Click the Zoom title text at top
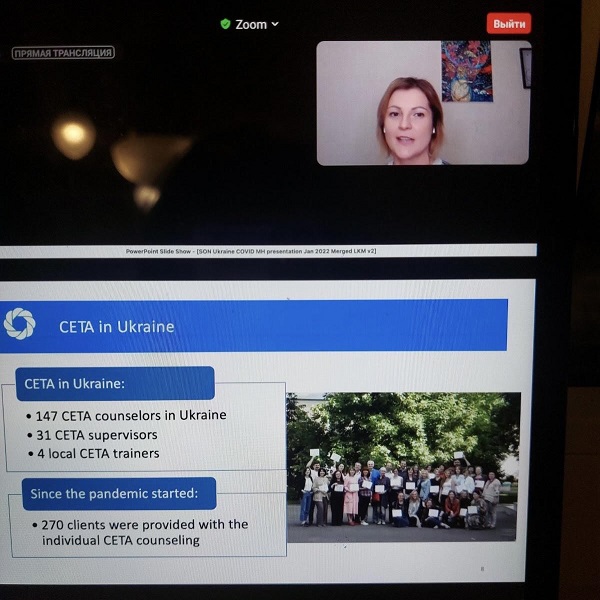The height and width of the screenshot is (600, 600). tap(251, 24)
